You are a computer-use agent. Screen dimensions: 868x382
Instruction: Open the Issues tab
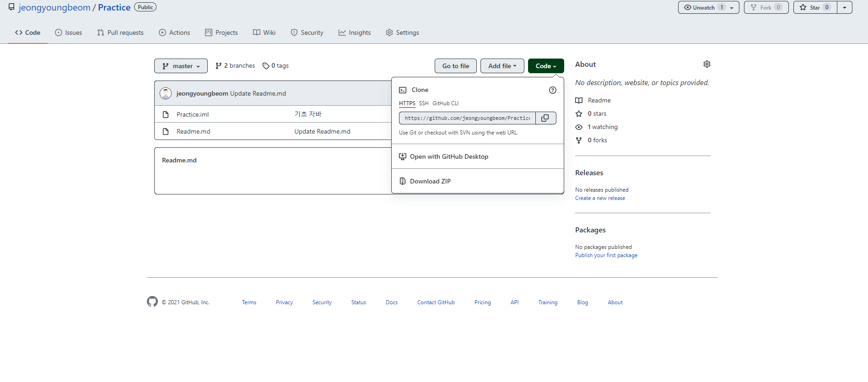(x=69, y=32)
